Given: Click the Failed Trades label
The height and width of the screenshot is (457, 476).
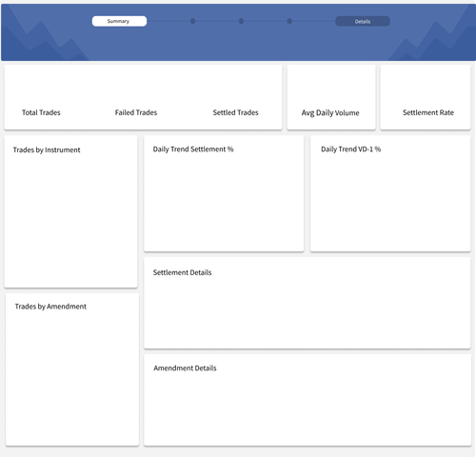Looking at the screenshot, I should click(136, 112).
